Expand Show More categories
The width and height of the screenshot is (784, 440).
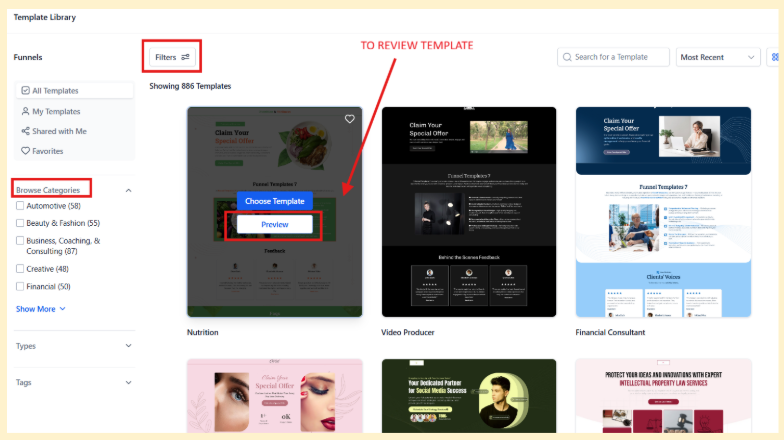(40, 309)
